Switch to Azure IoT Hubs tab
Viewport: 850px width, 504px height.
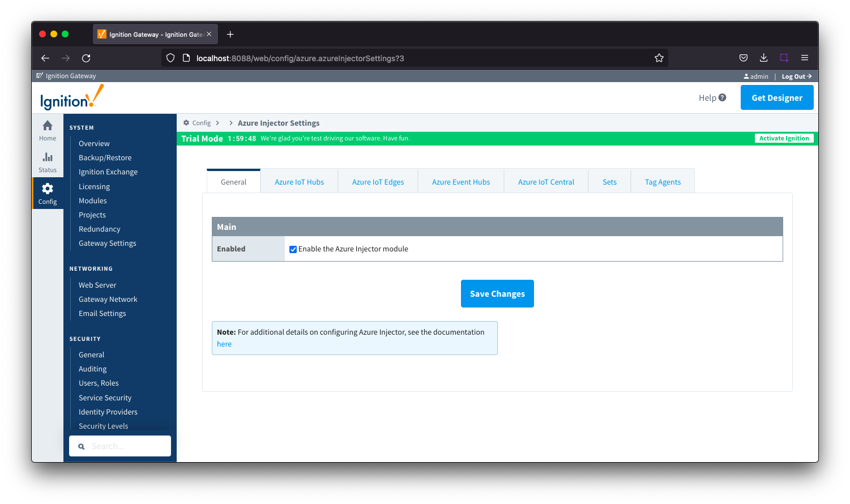[x=299, y=182]
